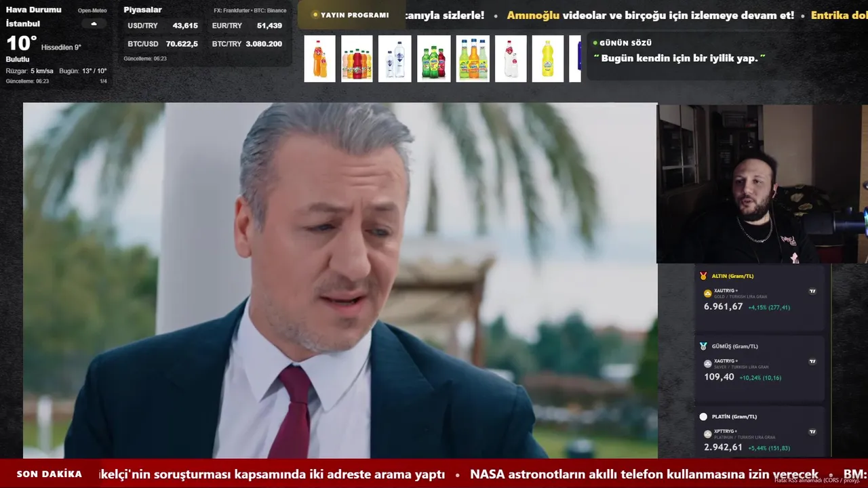Click the XPTTRYG platinum symbol icon

click(708, 434)
